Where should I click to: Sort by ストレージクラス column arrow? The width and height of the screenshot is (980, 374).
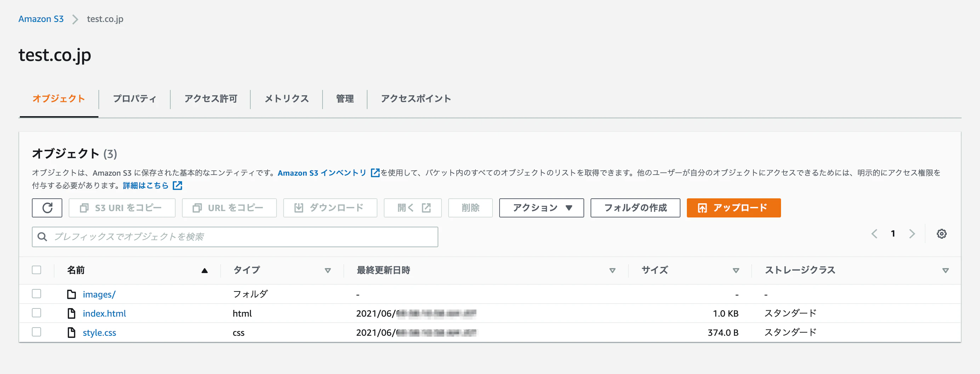[x=945, y=271]
